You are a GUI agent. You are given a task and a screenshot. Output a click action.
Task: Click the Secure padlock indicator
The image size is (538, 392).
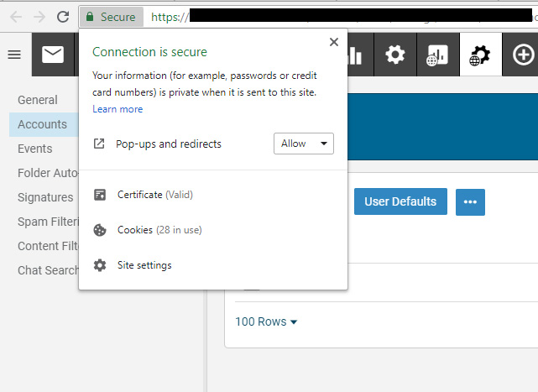[x=111, y=17]
